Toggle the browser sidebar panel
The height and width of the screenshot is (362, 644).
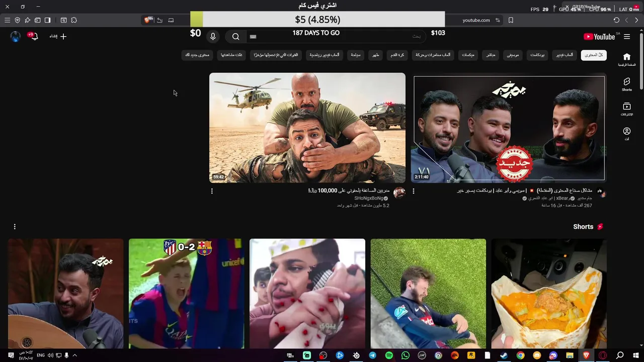47,20
